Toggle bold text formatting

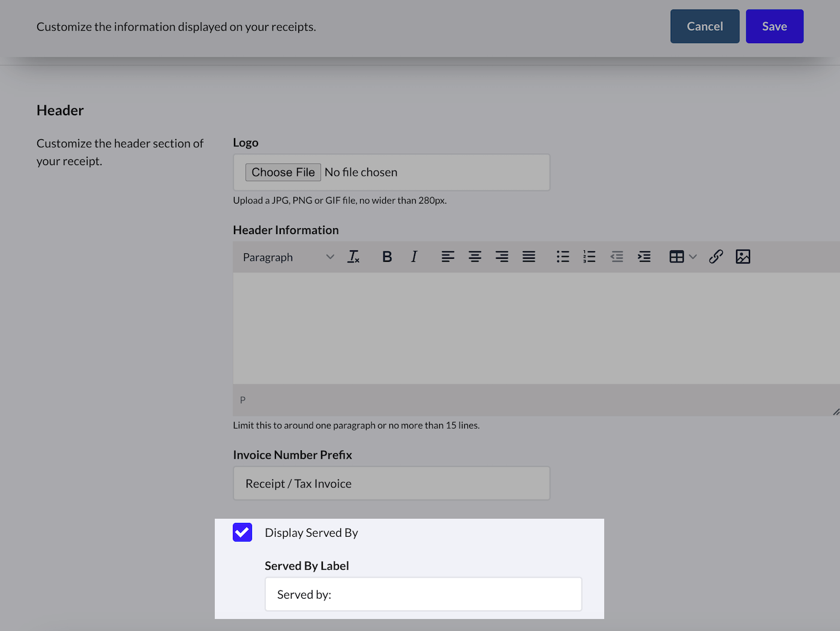[387, 257]
